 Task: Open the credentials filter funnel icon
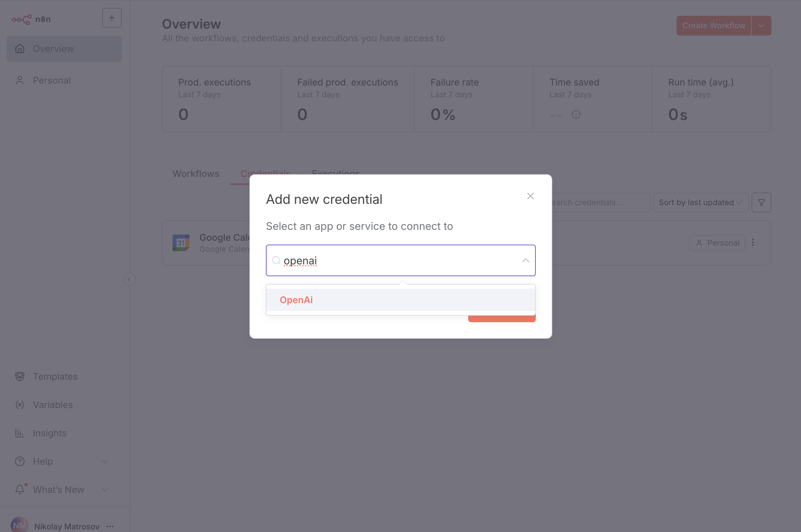pyautogui.click(x=761, y=203)
